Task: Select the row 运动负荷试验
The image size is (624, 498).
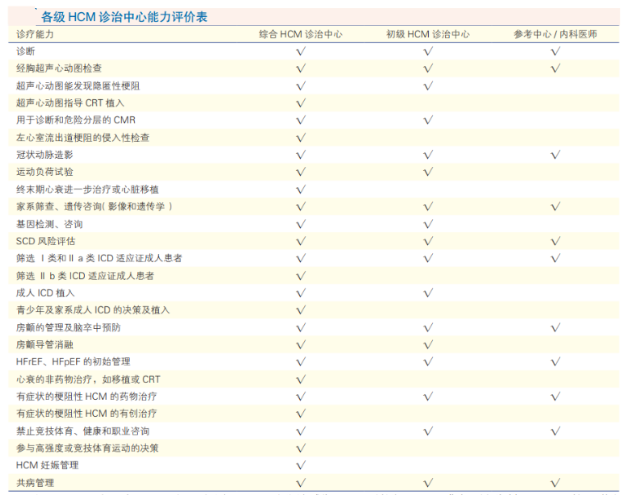Action: coord(314,172)
